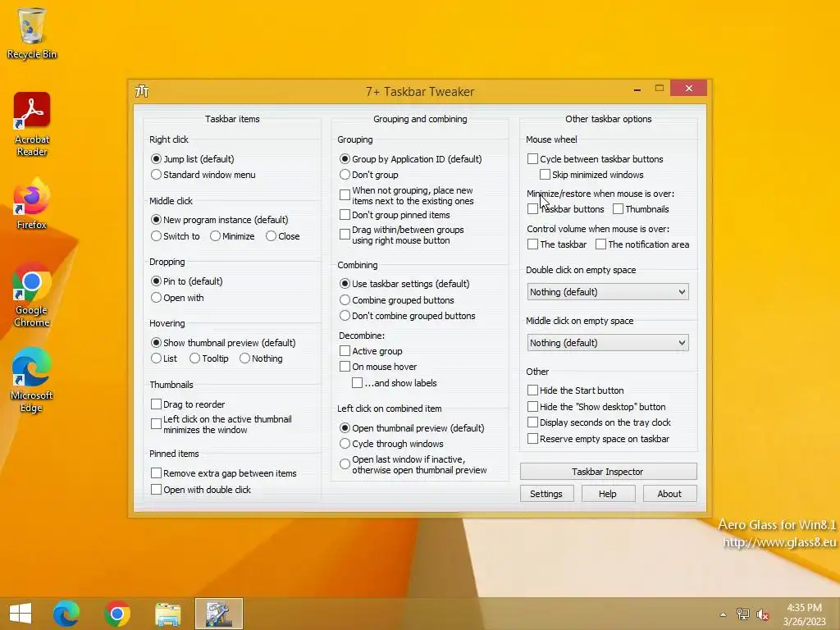Open the Settings button

coord(546,494)
